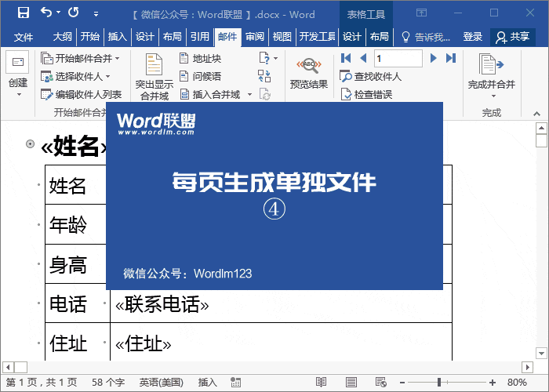The width and height of the screenshot is (549, 392).
Task: Click zoom in plus button
Action: (493, 383)
